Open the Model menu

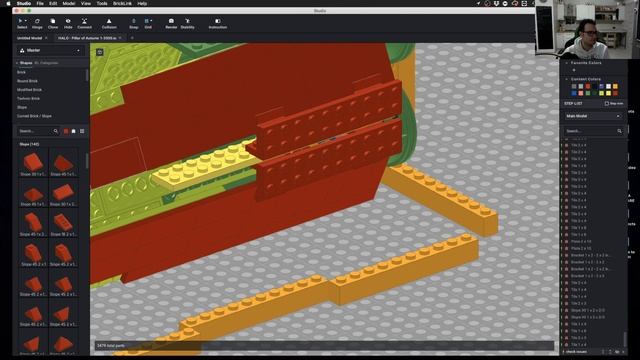[69, 3]
